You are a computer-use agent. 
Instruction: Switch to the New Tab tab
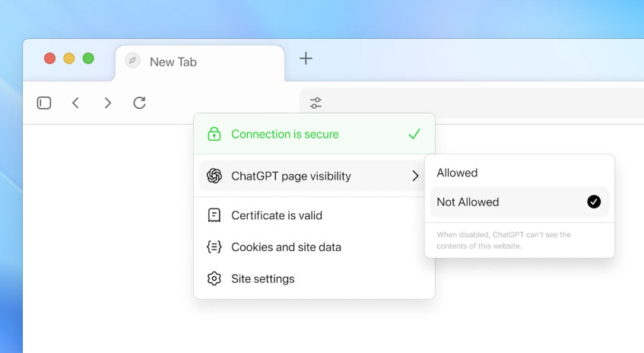pos(173,62)
